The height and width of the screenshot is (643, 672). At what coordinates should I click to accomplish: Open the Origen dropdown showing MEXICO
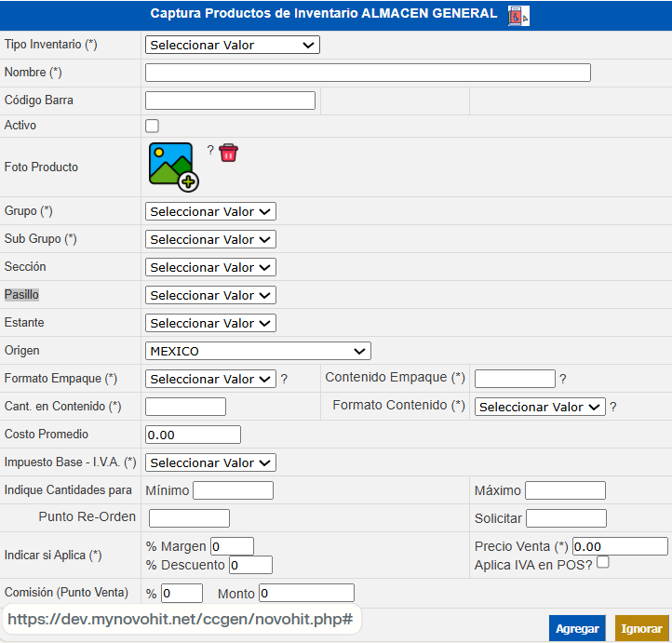click(x=258, y=351)
